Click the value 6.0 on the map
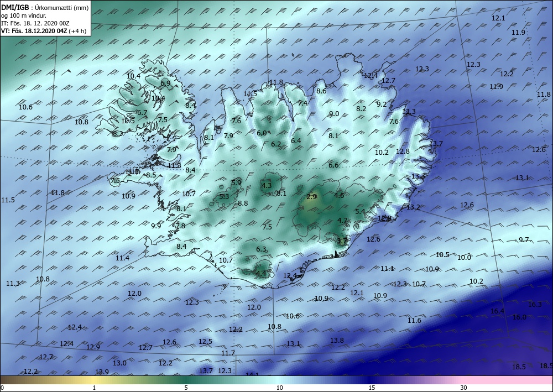The image size is (553, 392). click(262, 133)
